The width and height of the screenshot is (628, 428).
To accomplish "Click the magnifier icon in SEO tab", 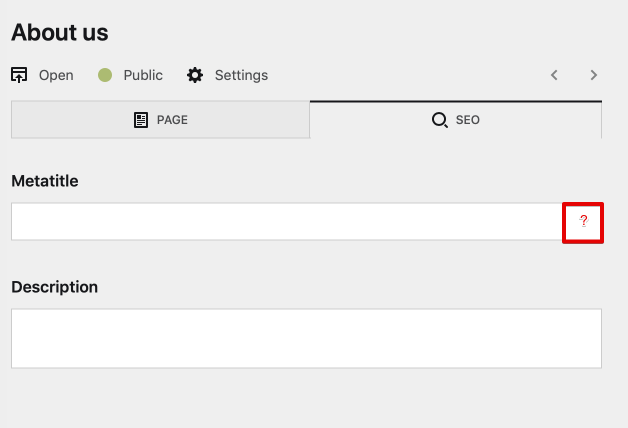I will click(439, 120).
